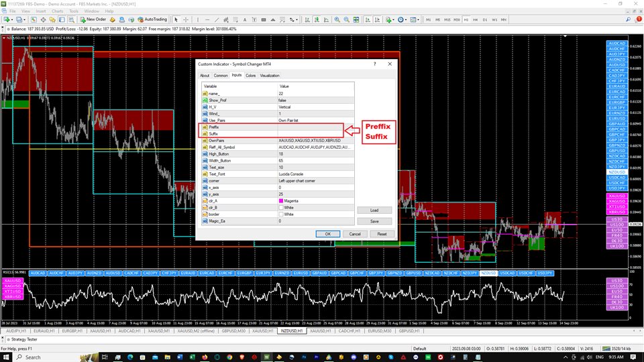Viewport: 644px width, 362px height.
Task: Open the Profiles dropdown in the toolbar
Action: point(19,19)
